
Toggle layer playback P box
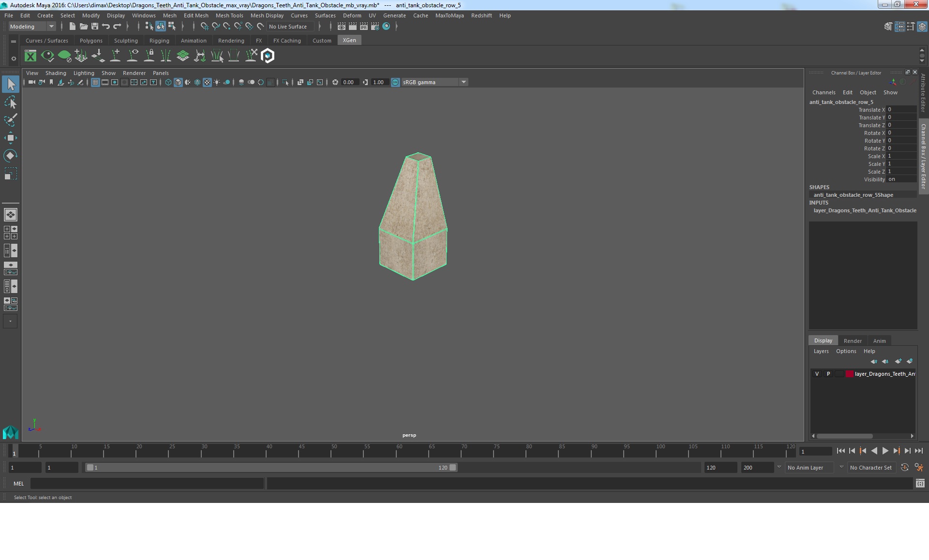point(828,374)
